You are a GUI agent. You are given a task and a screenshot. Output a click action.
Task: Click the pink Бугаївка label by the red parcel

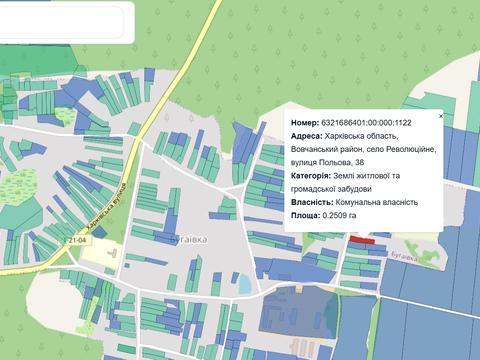pos(404,257)
